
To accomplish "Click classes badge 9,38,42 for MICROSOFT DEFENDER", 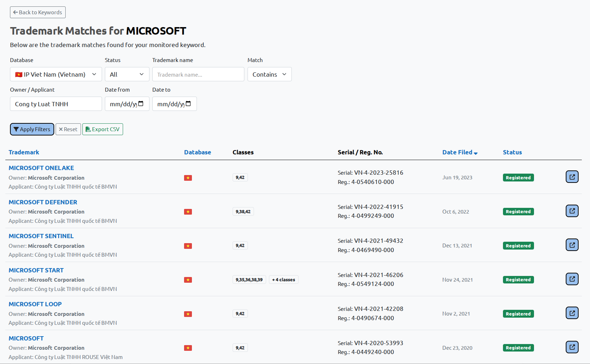I will point(243,212).
